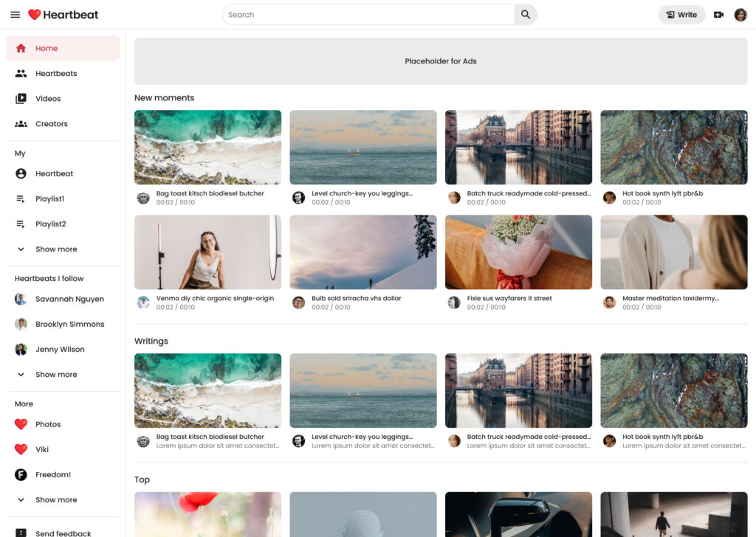Click the Freedom! F icon
Image resolution: width=756 pixels, height=537 pixels.
(x=21, y=475)
